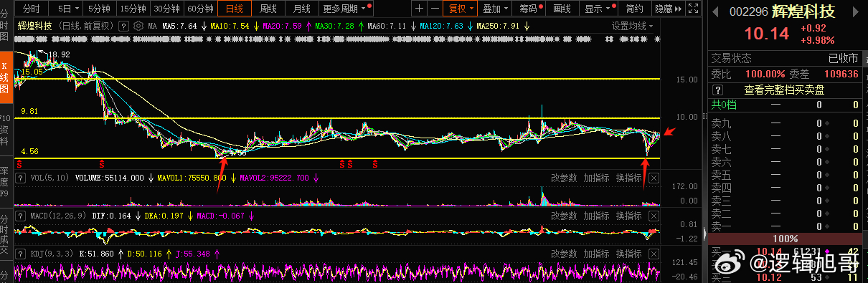The image size is (868, 283).
Task: Click the 100% buy ratio bar
Action: click(x=785, y=239)
